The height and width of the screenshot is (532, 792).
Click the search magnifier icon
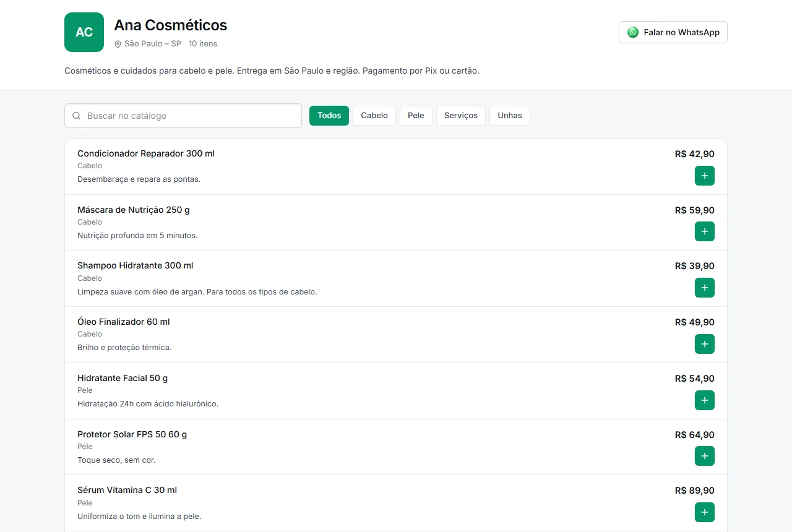pos(77,116)
